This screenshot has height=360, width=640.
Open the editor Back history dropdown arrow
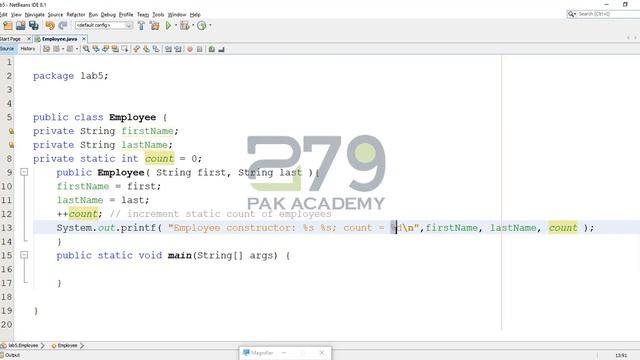[x=63, y=49]
